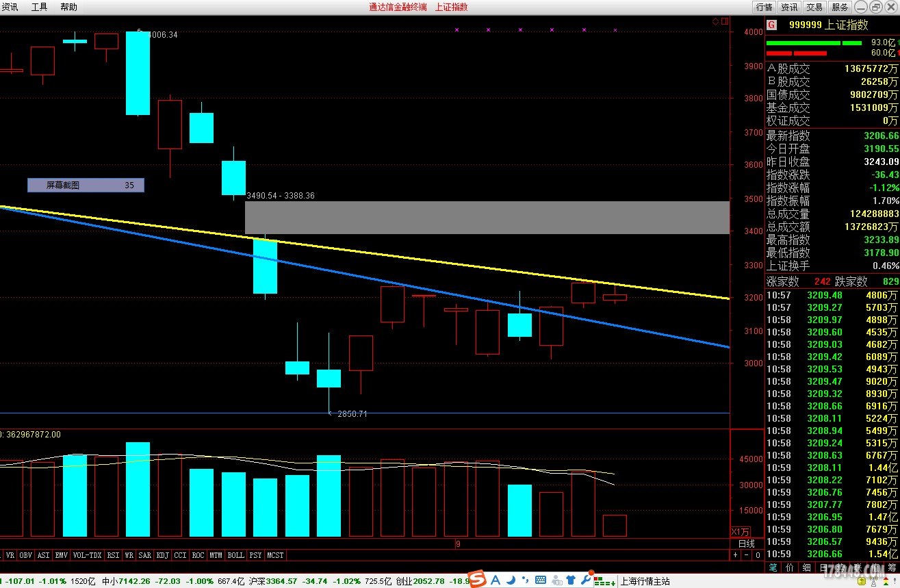Click the 今日开盘 value 3190.55

[881, 149]
